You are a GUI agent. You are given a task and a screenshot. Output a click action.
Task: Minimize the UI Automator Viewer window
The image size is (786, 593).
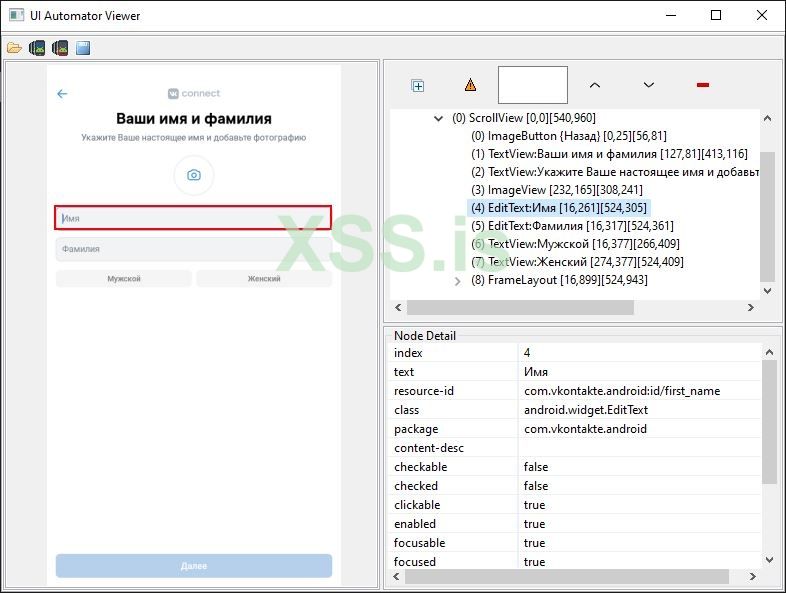[671, 15]
